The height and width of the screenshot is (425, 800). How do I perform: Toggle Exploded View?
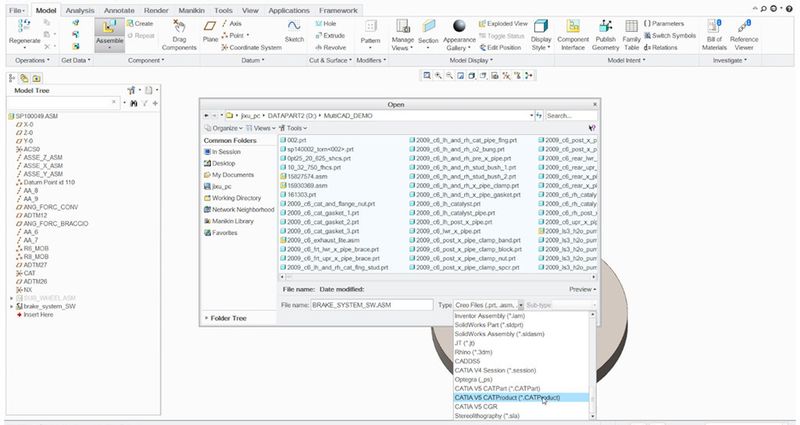click(503, 23)
